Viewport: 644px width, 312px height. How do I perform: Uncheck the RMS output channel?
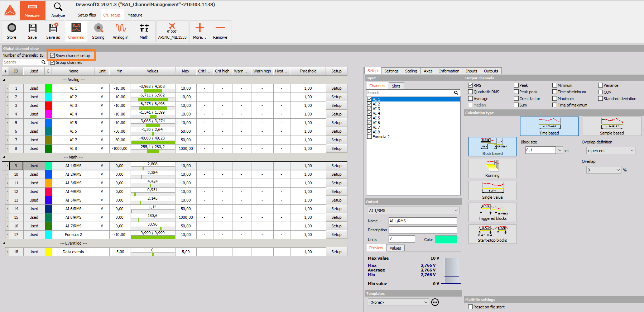point(471,85)
